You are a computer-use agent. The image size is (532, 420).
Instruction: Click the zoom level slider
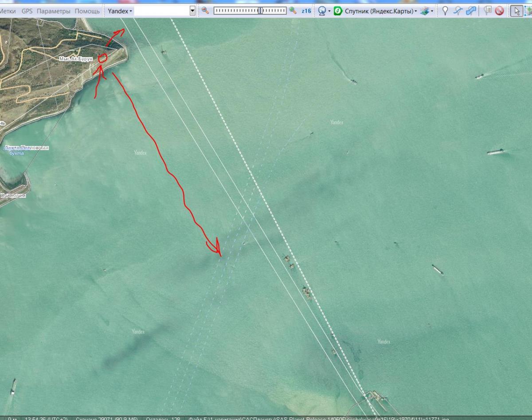coord(250,11)
